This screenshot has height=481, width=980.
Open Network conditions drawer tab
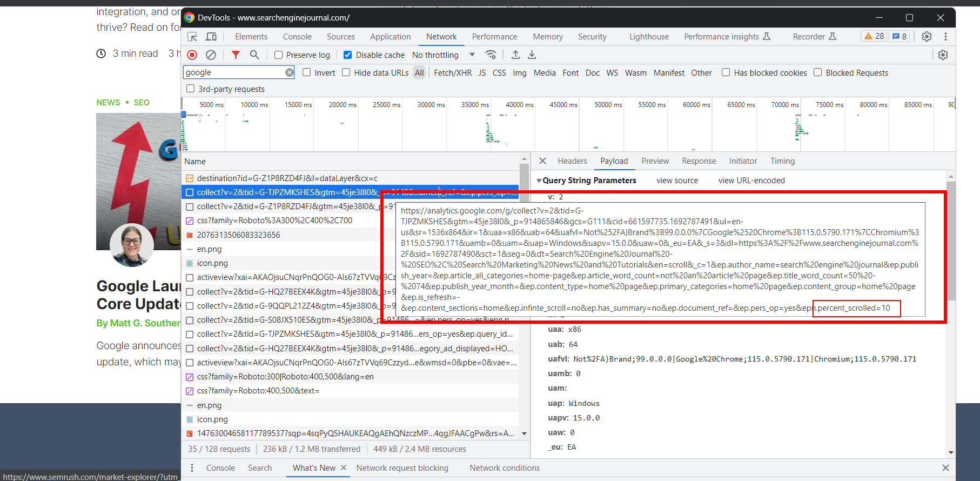click(x=505, y=468)
